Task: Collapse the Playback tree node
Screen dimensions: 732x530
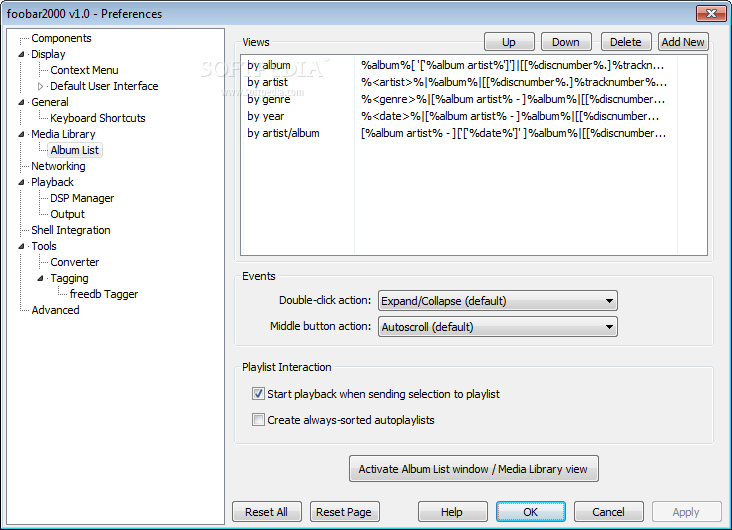Action: [x=21, y=183]
